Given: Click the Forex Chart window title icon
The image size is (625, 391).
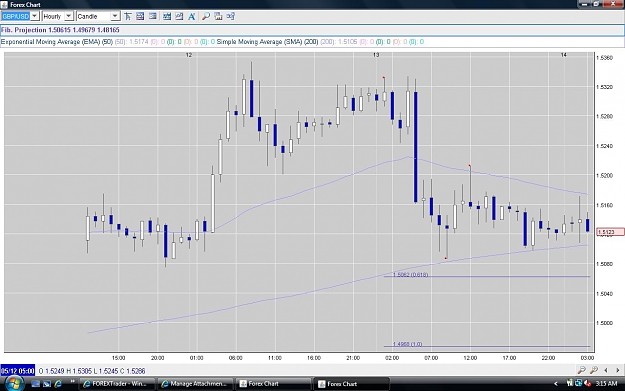Looking at the screenshot, I should pyautogui.click(x=4, y=4).
